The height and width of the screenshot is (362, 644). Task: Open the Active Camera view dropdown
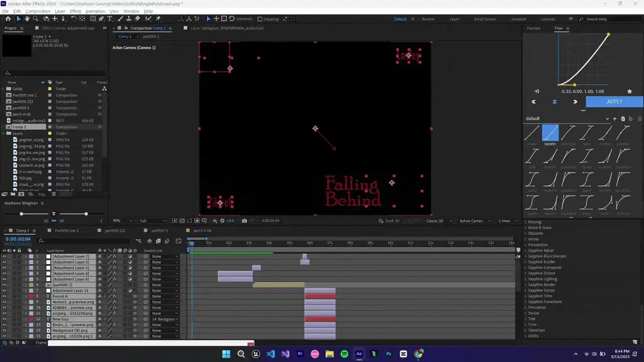[x=475, y=221]
